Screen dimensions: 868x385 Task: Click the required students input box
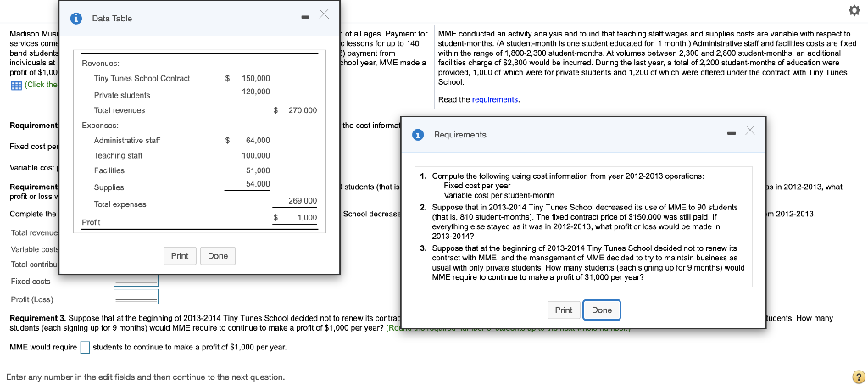point(85,348)
